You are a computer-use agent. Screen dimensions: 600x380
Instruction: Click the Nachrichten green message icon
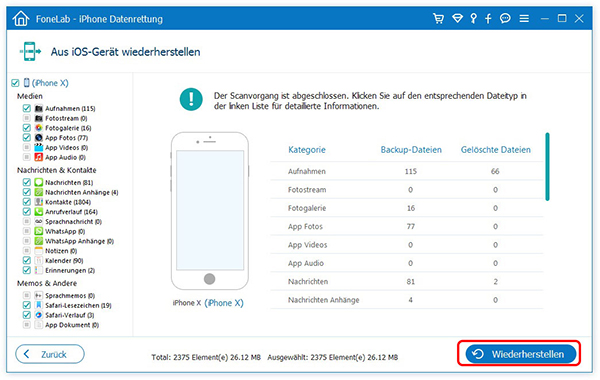[x=39, y=183]
